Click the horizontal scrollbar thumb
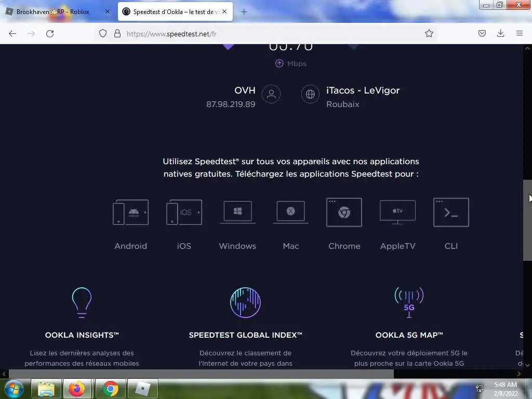Screen dimensions: 532x399 coord(201,374)
